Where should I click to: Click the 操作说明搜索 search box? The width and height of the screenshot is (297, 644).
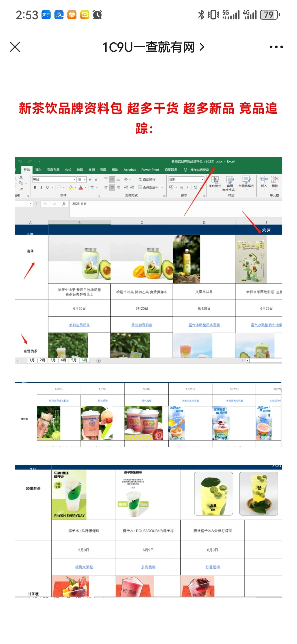coord(197,170)
